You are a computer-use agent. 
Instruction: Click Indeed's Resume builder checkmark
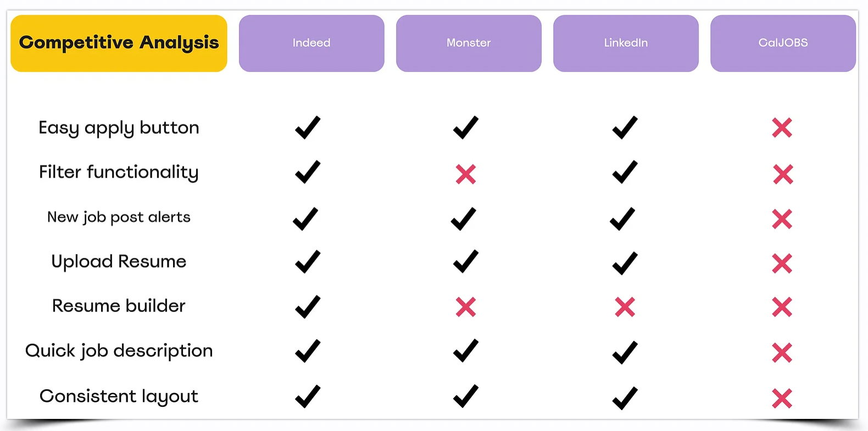click(308, 307)
